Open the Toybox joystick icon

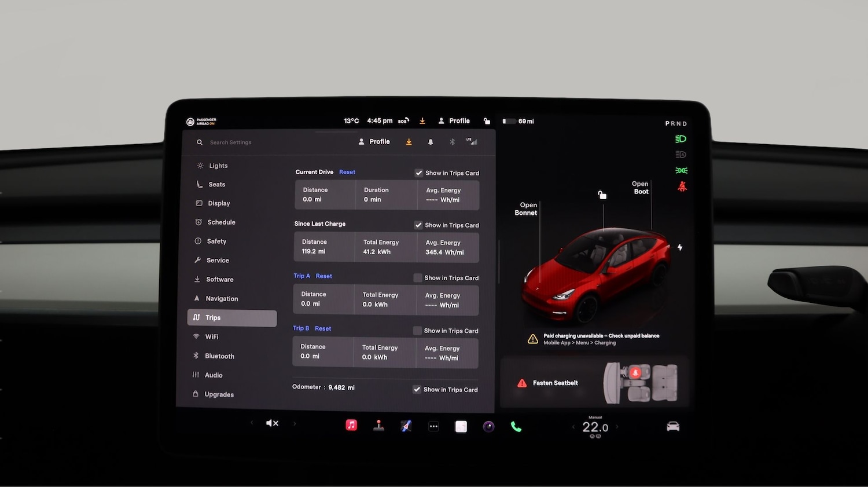(379, 425)
